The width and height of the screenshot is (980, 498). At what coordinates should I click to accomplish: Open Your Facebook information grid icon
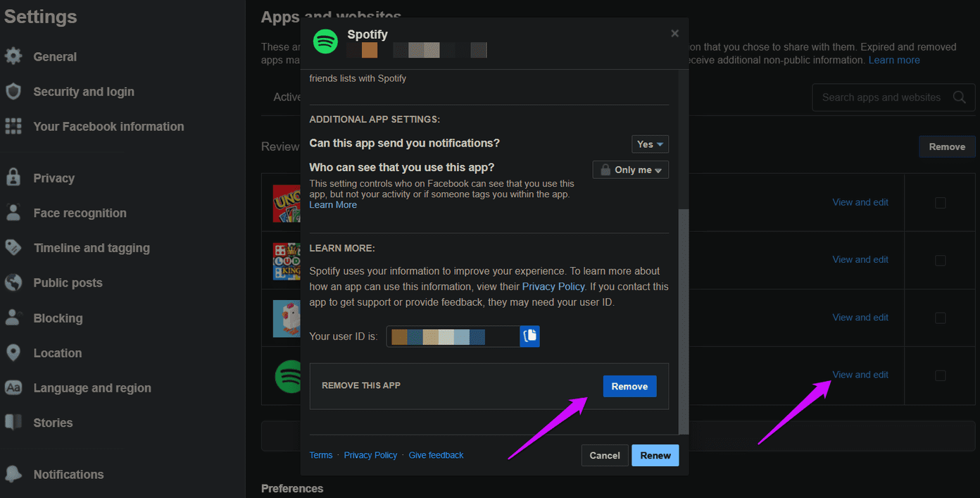[13, 127]
